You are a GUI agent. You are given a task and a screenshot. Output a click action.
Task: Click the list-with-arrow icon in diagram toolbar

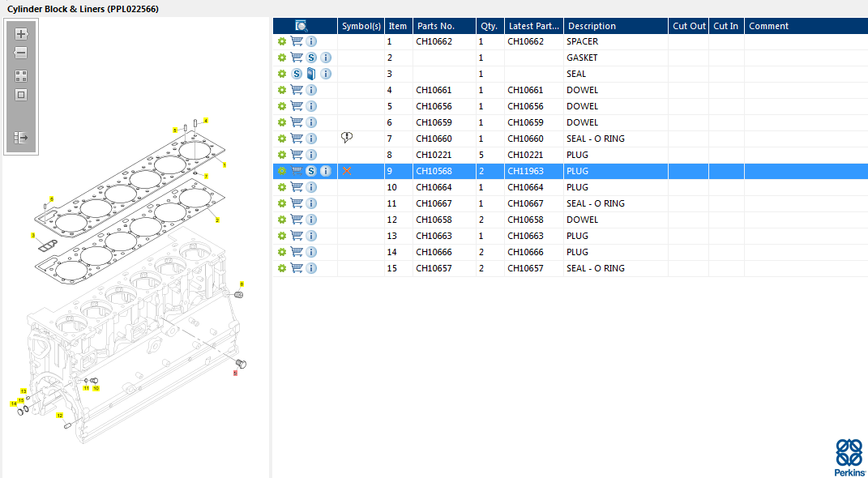coord(21,137)
